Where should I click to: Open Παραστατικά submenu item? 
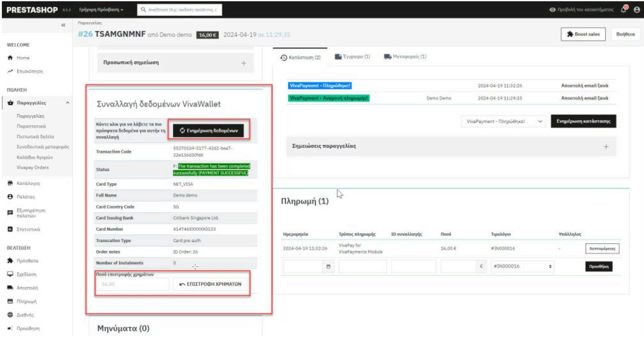click(31, 126)
